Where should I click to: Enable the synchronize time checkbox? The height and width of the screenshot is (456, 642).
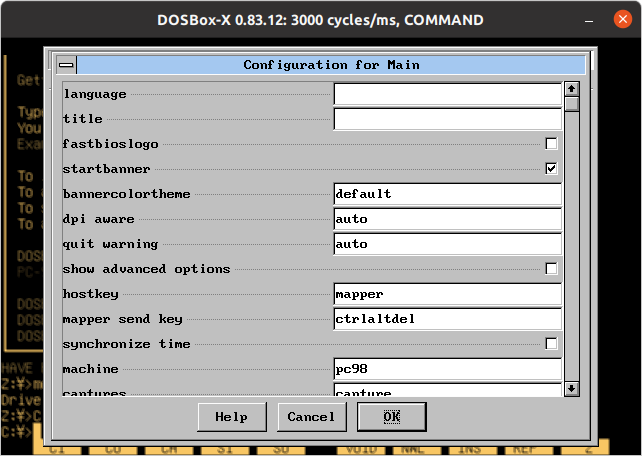[551, 343]
